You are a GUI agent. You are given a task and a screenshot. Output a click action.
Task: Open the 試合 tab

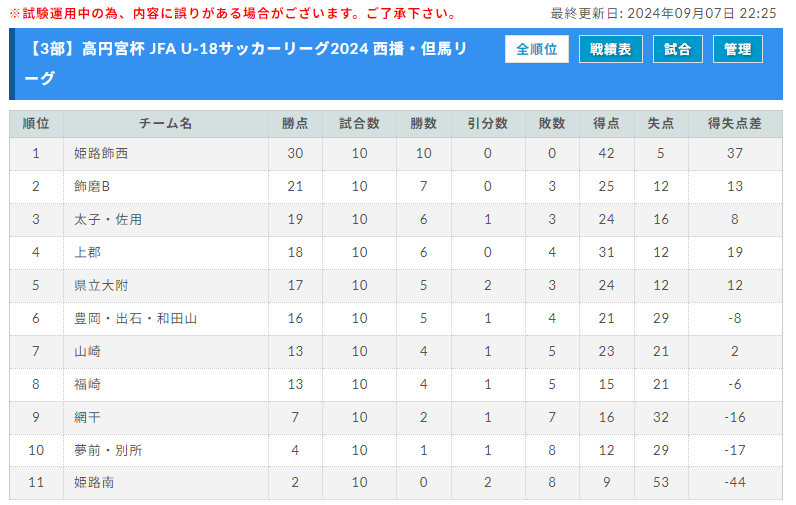point(678,49)
